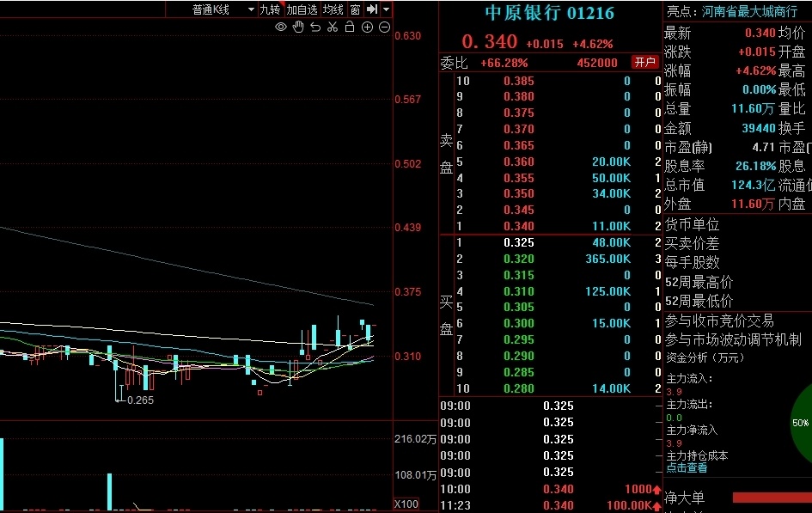This screenshot has width=812, height=513.
Task: Open the 普通K线 chart type dropdown
Action: pyautogui.click(x=224, y=9)
